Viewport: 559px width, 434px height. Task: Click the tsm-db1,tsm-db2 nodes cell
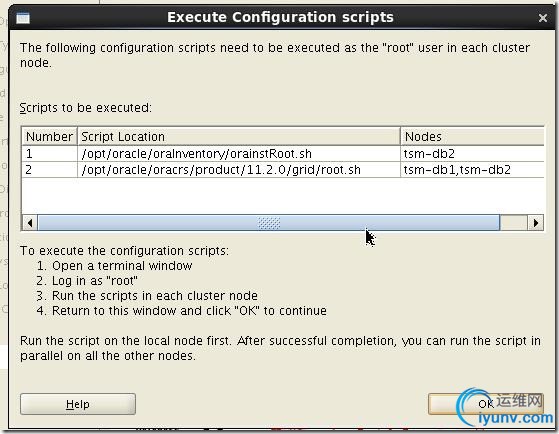coord(473,170)
